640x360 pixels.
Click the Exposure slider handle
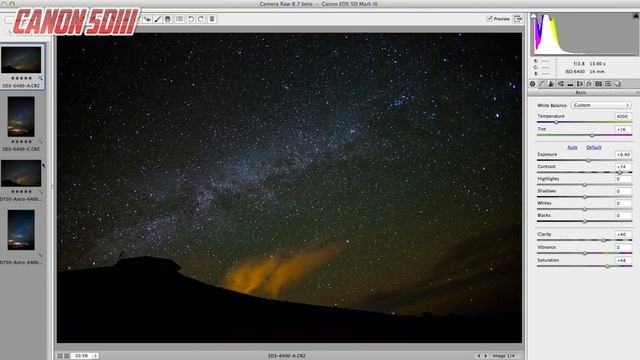click(589, 160)
